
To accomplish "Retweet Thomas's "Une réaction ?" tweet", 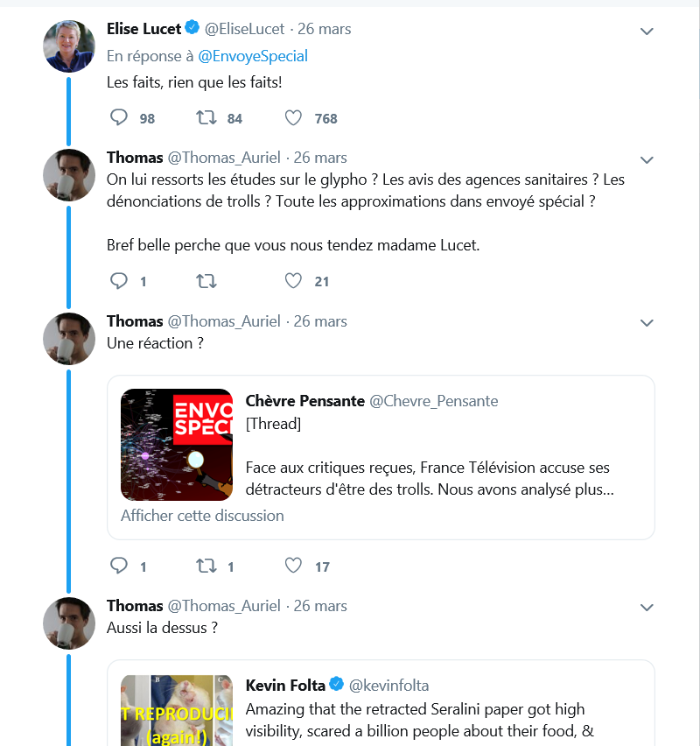I will click(206, 567).
